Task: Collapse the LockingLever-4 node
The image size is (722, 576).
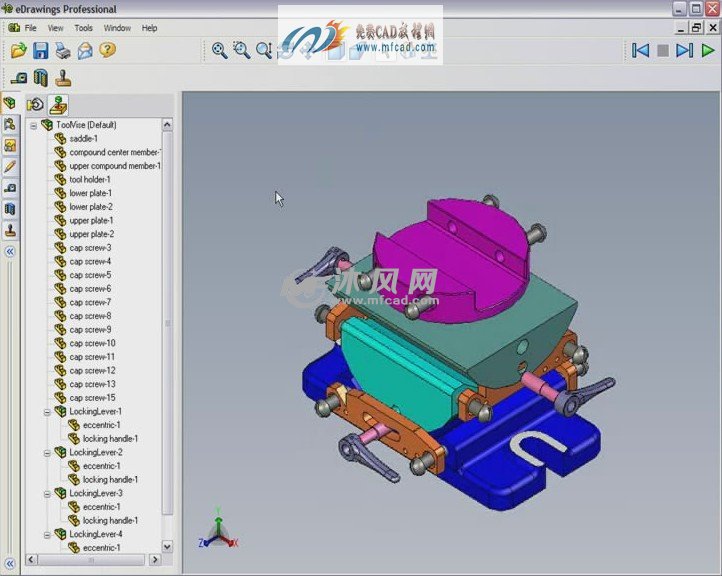Action: [x=47, y=535]
